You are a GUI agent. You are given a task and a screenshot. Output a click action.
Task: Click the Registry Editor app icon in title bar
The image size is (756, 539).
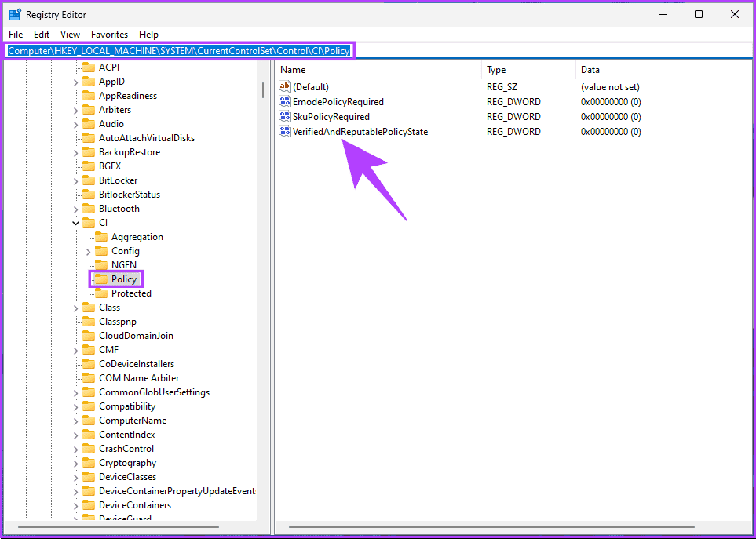(15, 14)
